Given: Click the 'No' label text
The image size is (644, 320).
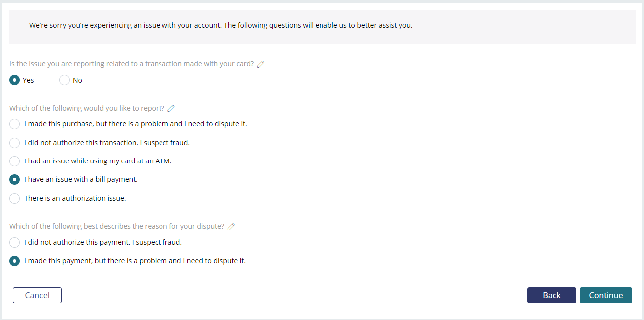Looking at the screenshot, I should click(77, 80).
